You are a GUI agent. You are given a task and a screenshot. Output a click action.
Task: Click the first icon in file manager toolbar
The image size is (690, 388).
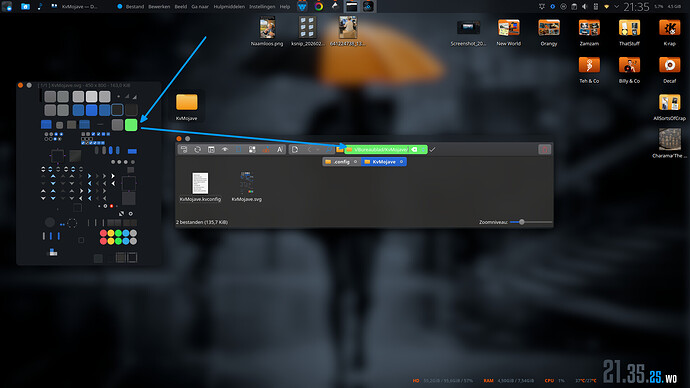click(184, 150)
